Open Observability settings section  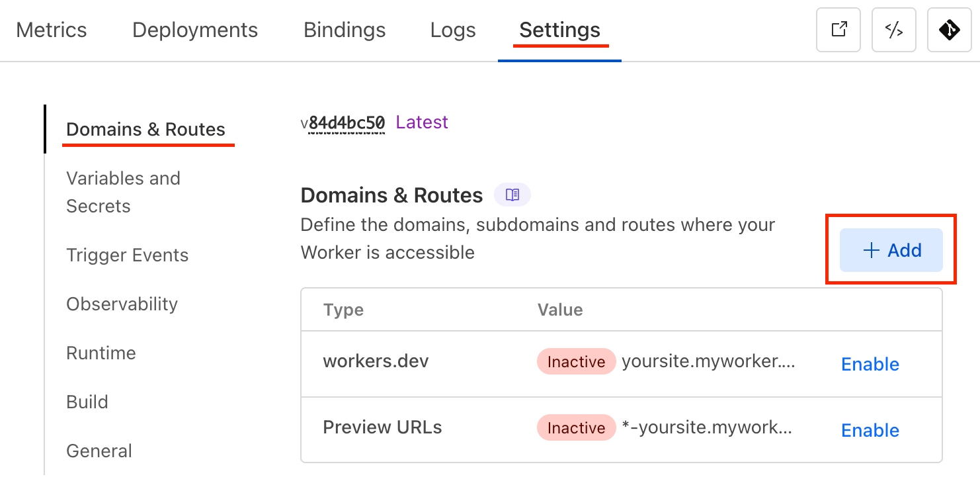coord(122,304)
